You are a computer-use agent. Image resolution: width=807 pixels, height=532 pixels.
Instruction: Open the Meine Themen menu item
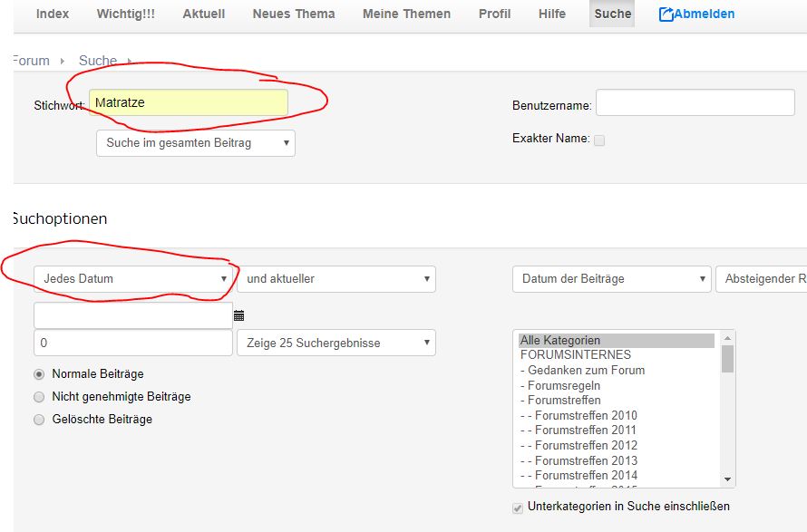coord(407,14)
